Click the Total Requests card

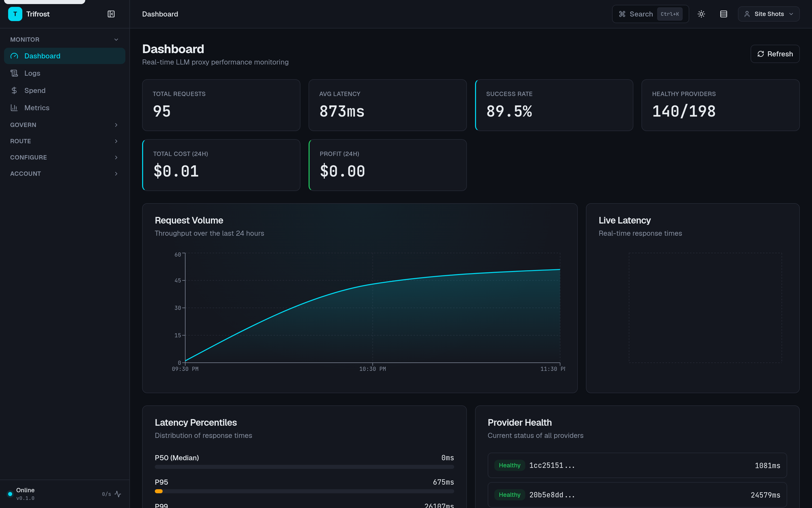coord(221,105)
